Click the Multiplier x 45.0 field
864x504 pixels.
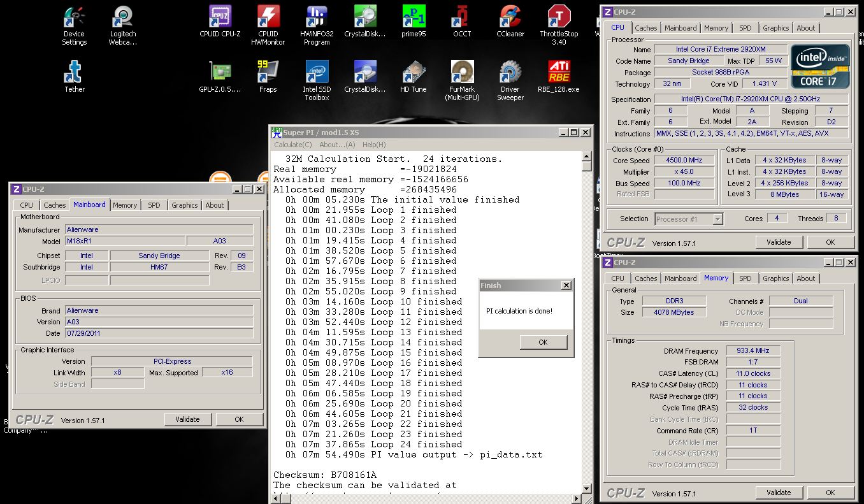click(x=684, y=172)
